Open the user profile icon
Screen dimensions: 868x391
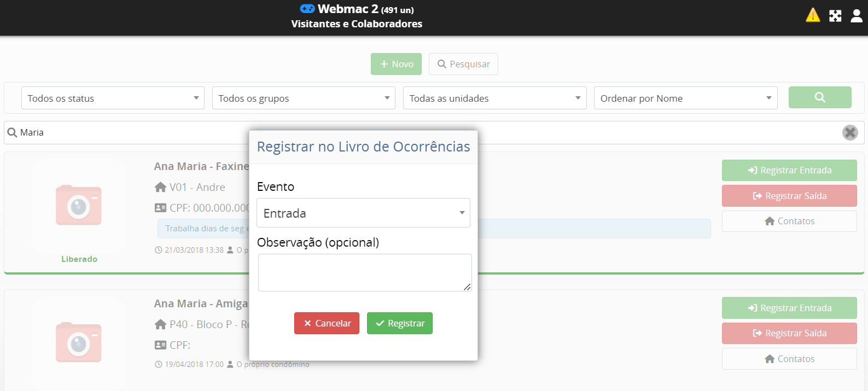click(857, 16)
